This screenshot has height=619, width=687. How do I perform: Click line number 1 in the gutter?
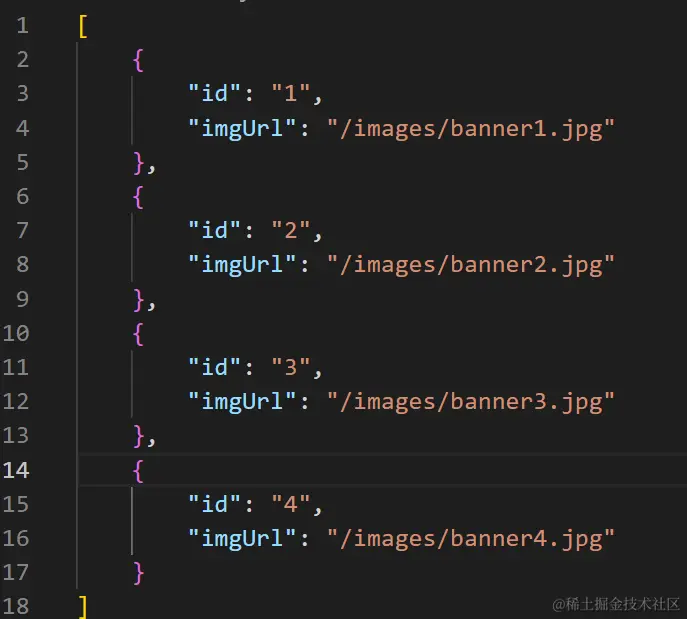pyautogui.click(x=23, y=25)
